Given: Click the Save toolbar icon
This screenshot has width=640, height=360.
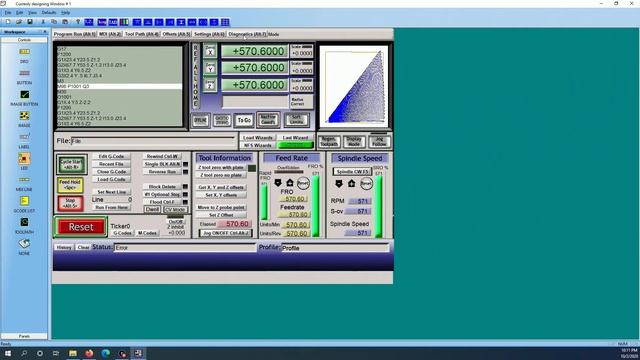Looking at the screenshot, I should pyautogui.click(x=30, y=22).
